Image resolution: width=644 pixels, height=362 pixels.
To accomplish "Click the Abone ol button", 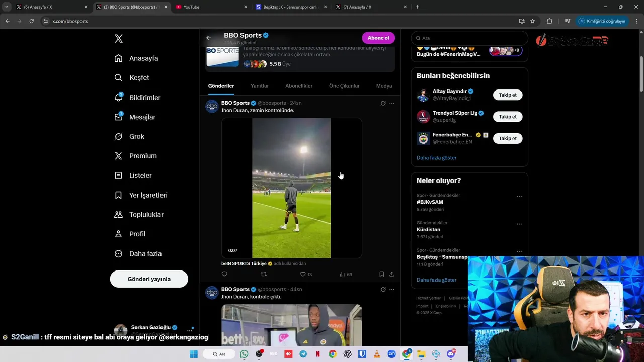I will 378,38.
